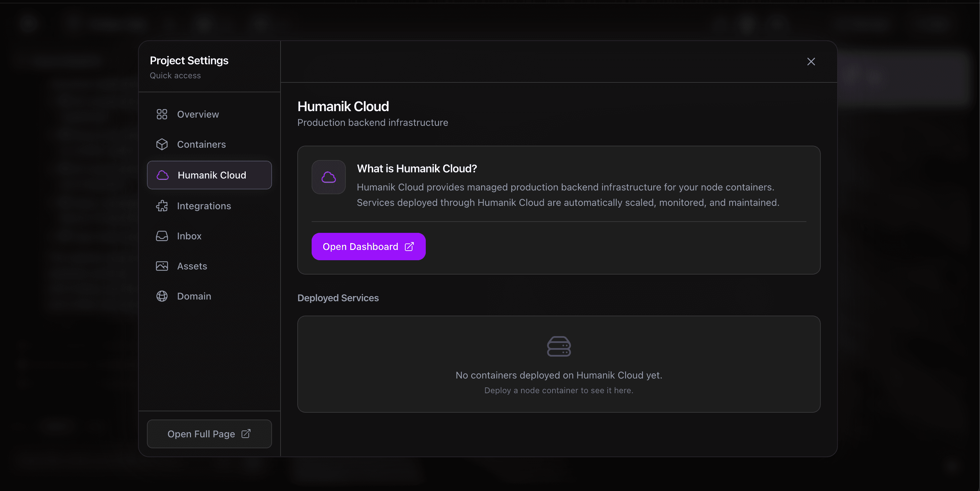
Task: Select the Overview grid icon
Action: (162, 114)
